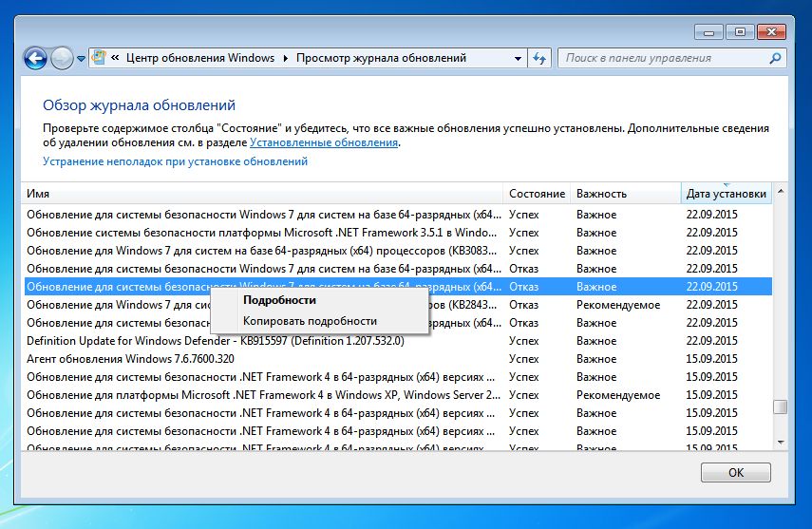Click date '15.09.2015' in Агент обновления row
The width and height of the screenshot is (812, 529).
coord(711,359)
